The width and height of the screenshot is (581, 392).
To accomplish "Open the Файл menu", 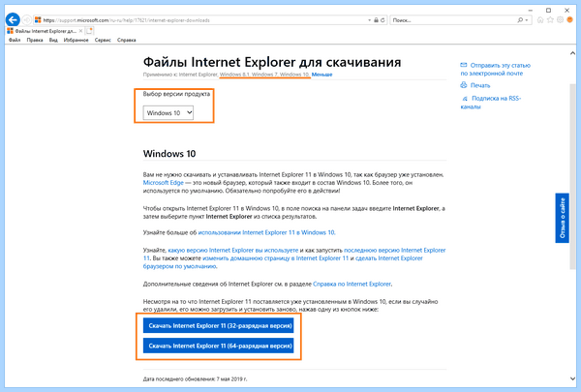I will 15,40.
